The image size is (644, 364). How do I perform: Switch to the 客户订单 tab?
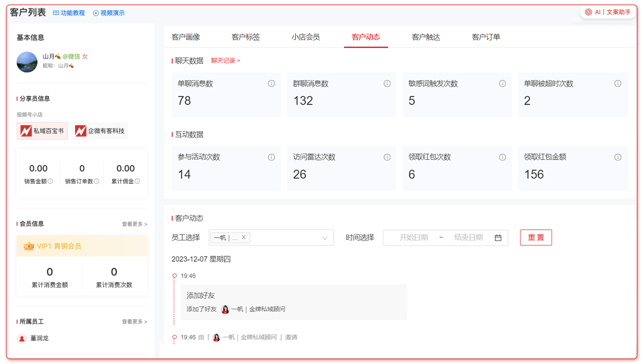[486, 37]
